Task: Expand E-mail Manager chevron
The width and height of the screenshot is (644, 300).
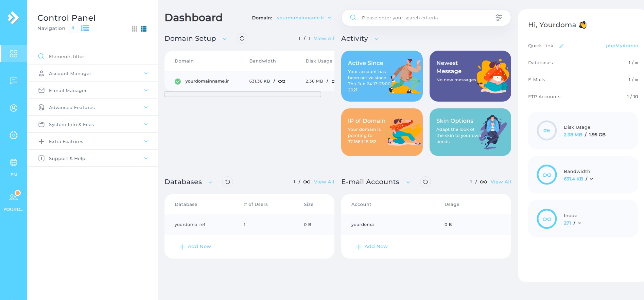Action: pos(146,90)
